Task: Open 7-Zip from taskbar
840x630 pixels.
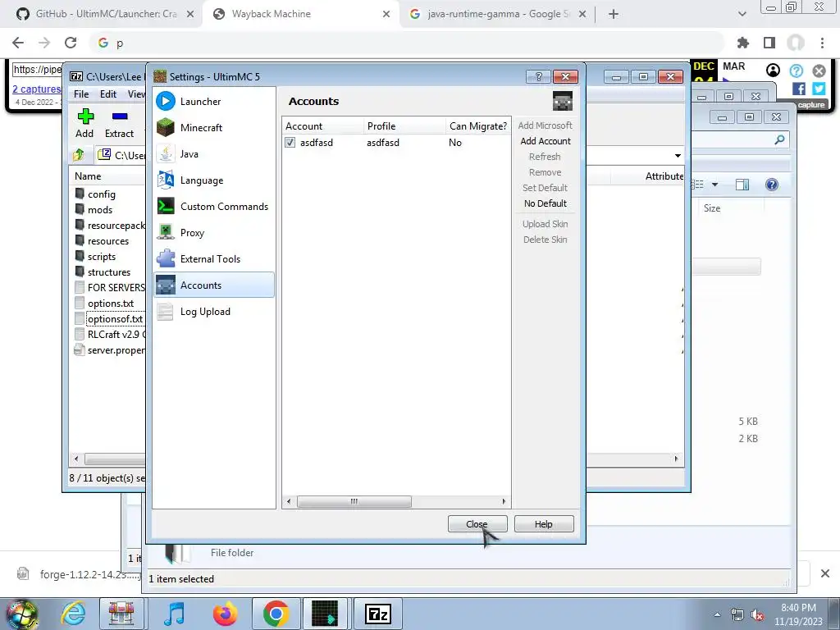Action: tap(377, 614)
